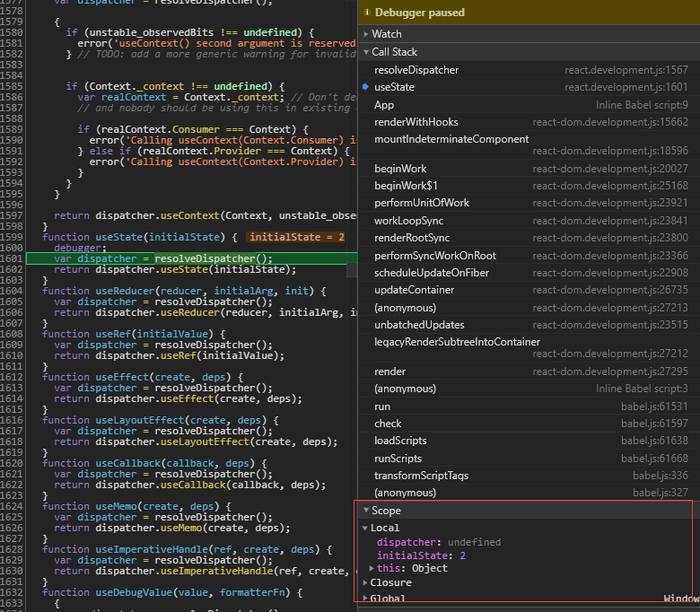The height and width of the screenshot is (612, 700).
Task: Open react.development.js:1601 source link
Action: pyautogui.click(x=626, y=87)
